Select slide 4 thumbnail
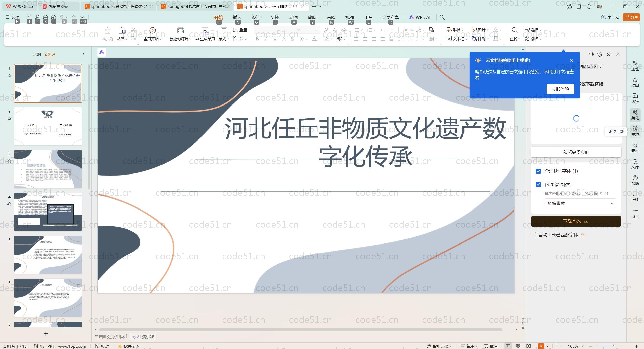The height and width of the screenshot is (349, 644). [48, 212]
